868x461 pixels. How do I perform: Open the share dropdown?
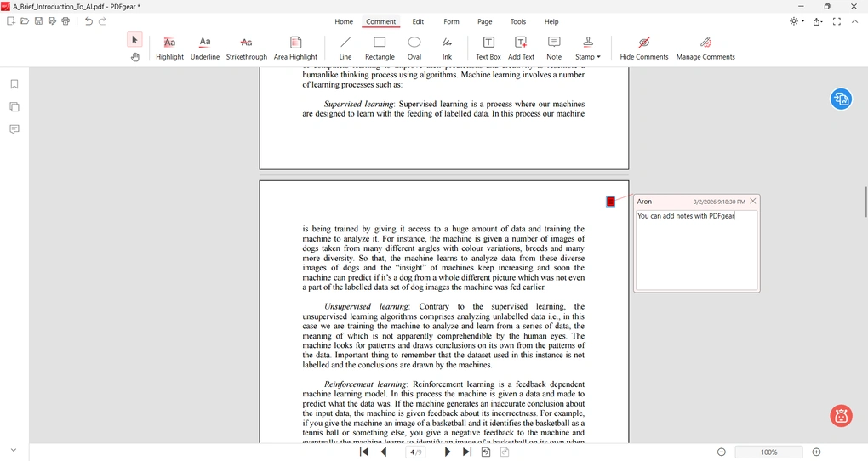pyautogui.click(x=818, y=21)
